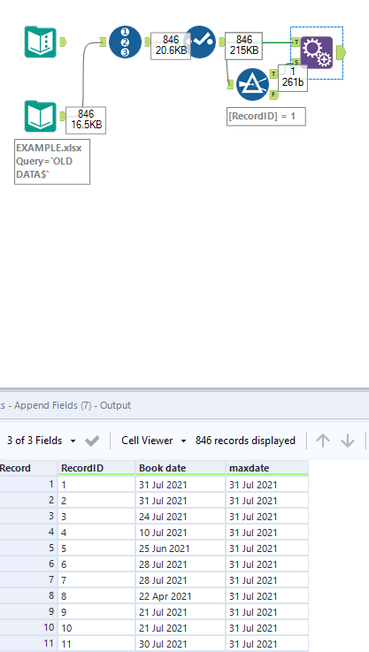
Task: Apply field selection with the checkmark icon
Action: coord(92,441)
